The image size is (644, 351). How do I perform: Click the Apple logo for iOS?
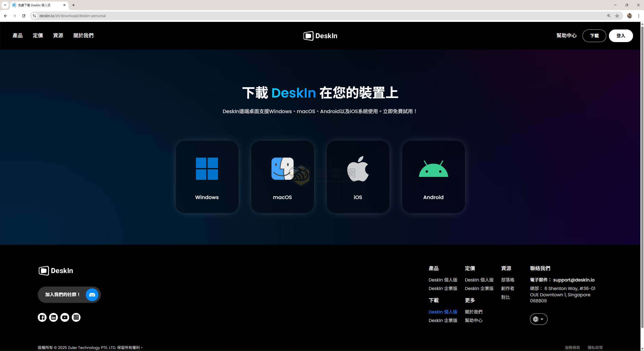click(358, 169)
